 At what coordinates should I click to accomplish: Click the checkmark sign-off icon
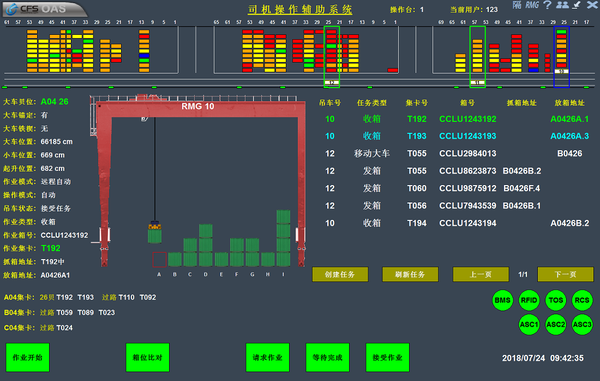pyautogui.click(x=577, y=5)
